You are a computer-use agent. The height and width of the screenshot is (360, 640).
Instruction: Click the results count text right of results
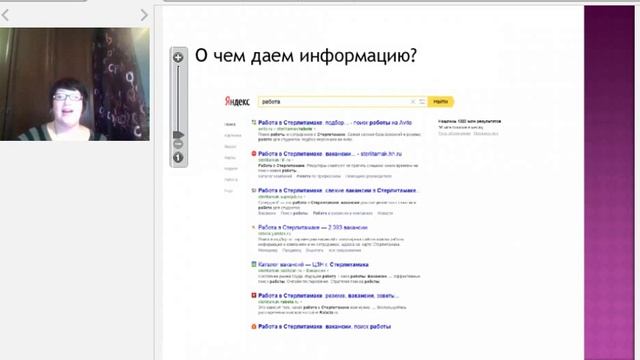tap(469, 121)
